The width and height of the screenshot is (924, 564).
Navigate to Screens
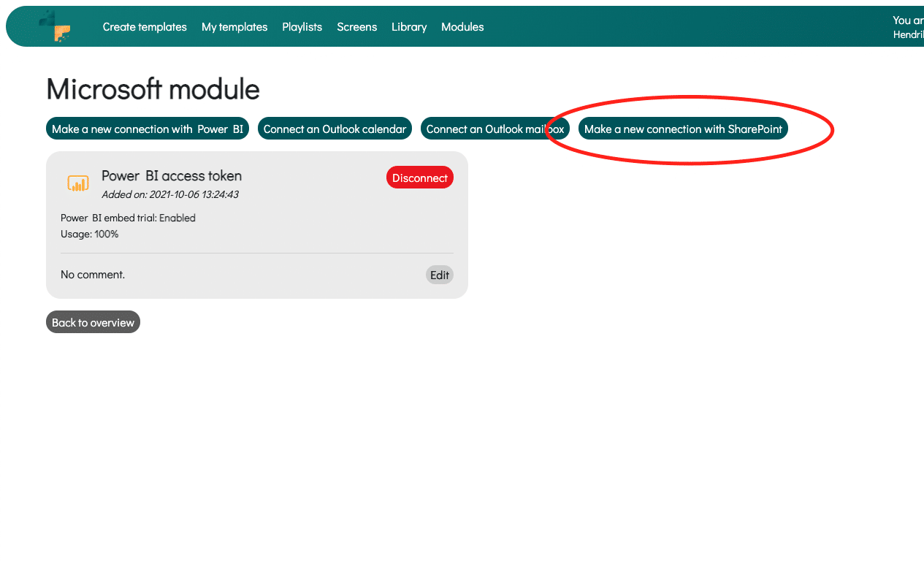(357, 27)
